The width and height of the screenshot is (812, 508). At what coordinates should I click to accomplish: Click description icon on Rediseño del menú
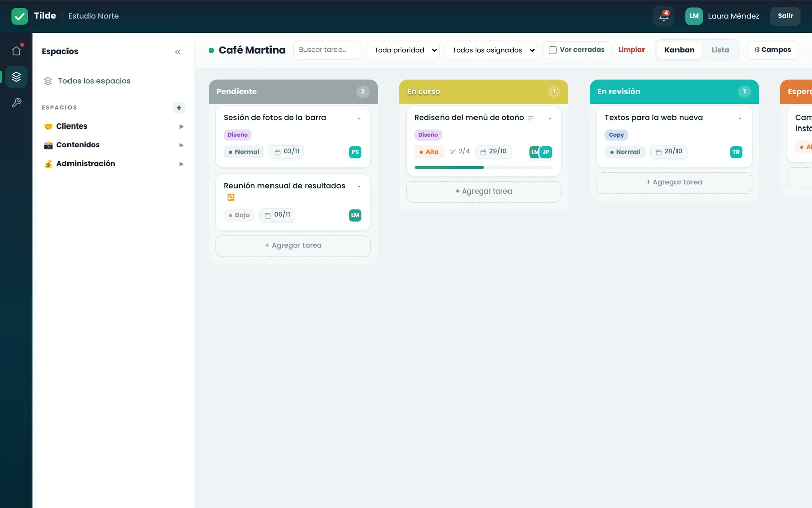(x=531, y=118)
